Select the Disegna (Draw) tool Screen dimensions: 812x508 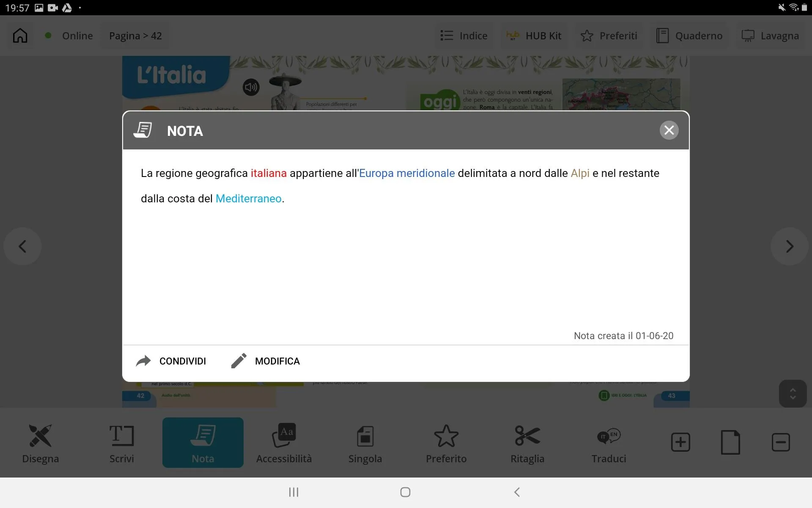(40, 442)
